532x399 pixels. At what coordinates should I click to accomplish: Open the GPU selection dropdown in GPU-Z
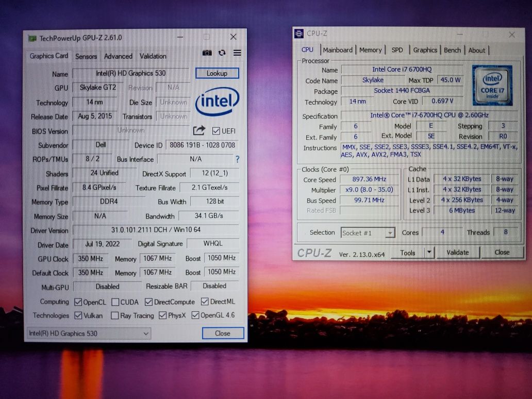coord(89,334)
